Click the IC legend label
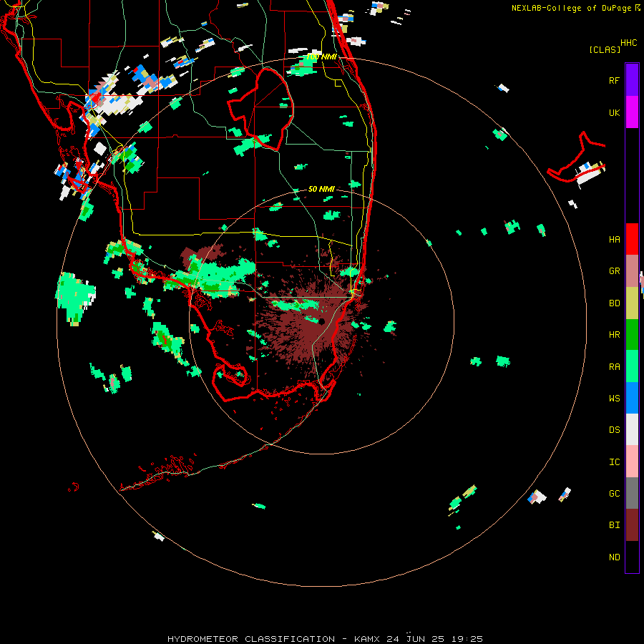Image resolution: width=644 pixels, height=644 pixels. pos(614,462)
